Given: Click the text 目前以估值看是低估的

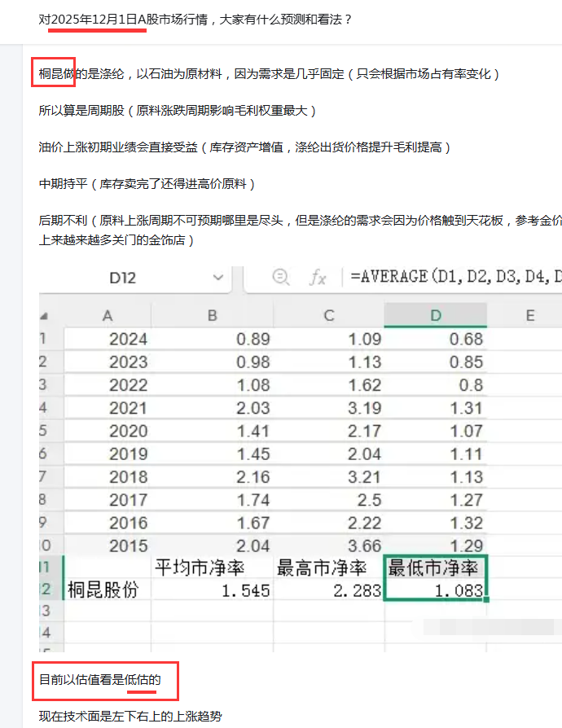Looking at the screenshot, I should click(x=100, y=680).
